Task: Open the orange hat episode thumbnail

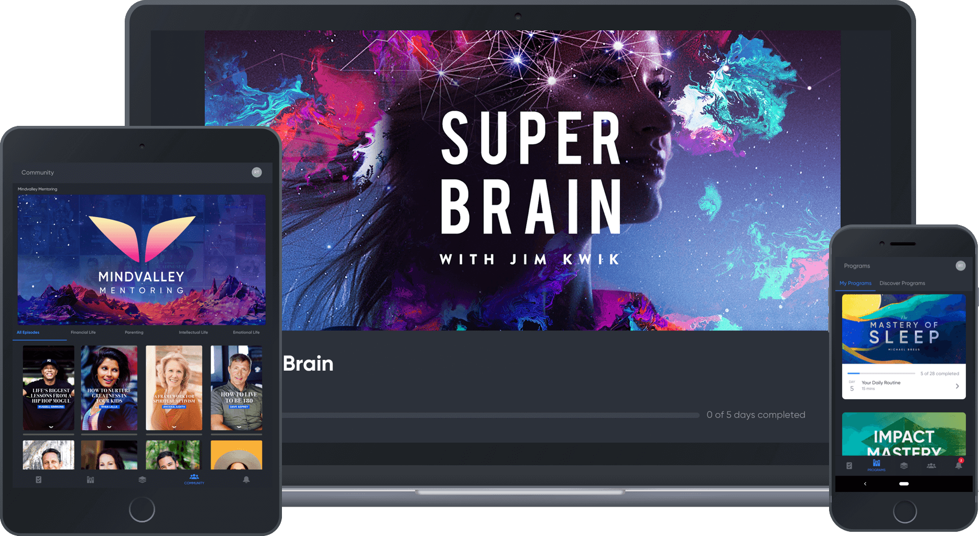Action: tap(236, 455)
